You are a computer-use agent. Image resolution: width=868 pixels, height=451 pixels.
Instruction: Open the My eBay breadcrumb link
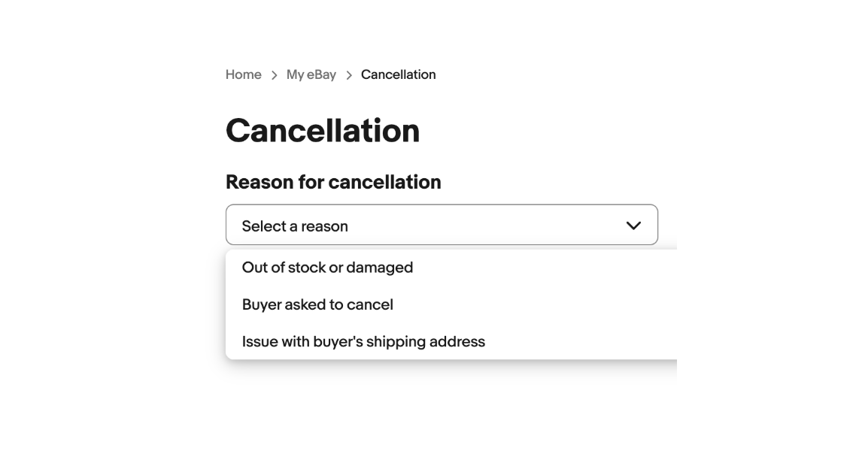[x=311, y=74]
